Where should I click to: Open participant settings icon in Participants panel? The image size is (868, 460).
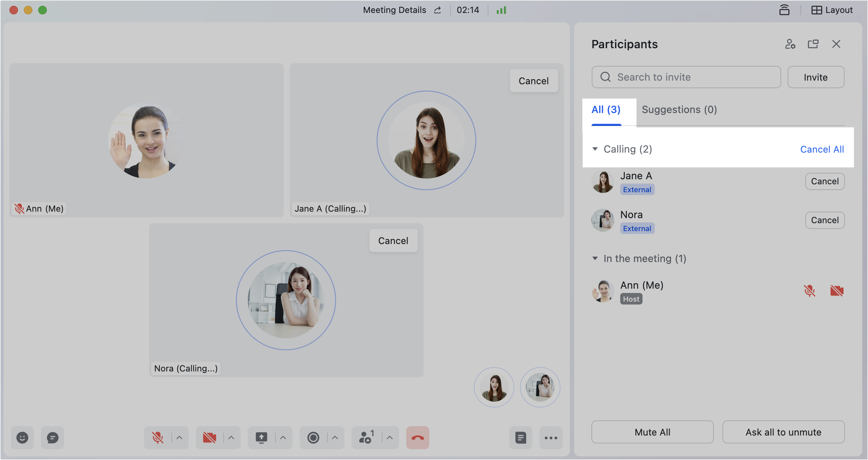790,44
